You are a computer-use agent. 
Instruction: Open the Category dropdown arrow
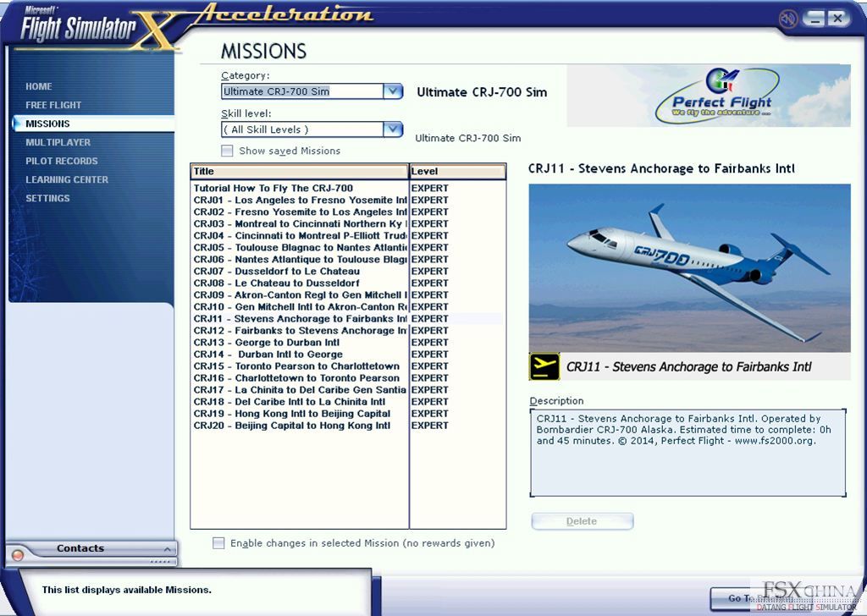click(x=393, y=91)
